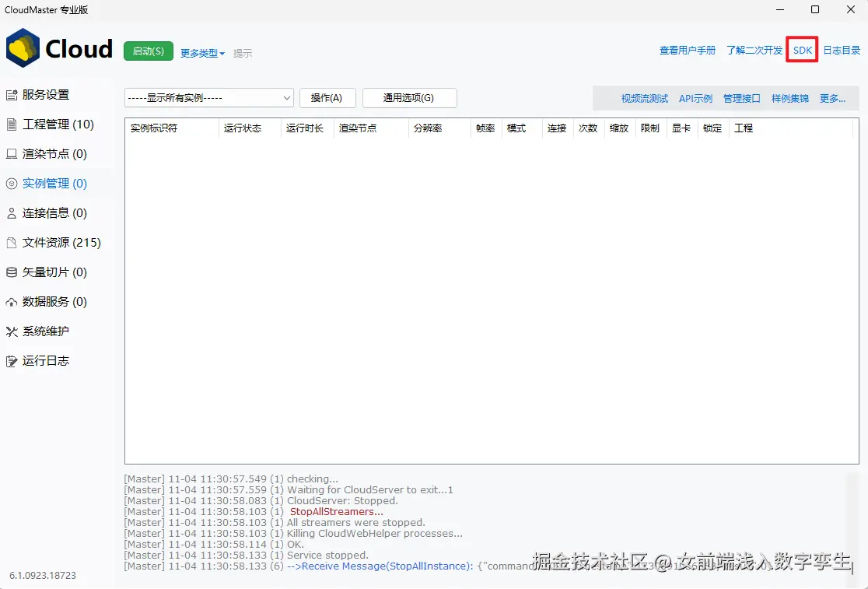Click the 连接 column header
This screenshot has height=589, width=868.
[x=556, y=128]
